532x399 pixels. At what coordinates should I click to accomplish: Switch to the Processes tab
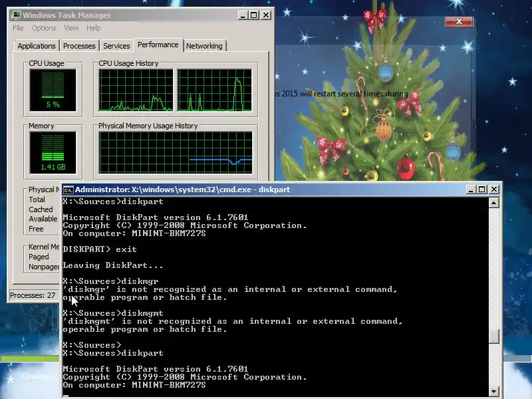point(79,46)
